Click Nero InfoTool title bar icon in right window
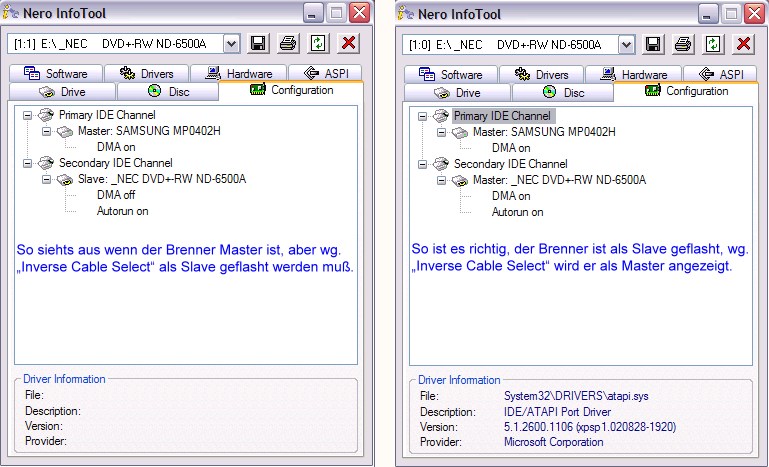769x467 pixels. coord(406,14)
